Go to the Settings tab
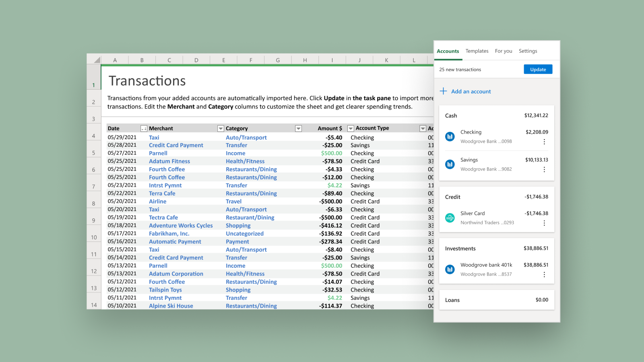644x362 pixels. (x=528, y=51)
